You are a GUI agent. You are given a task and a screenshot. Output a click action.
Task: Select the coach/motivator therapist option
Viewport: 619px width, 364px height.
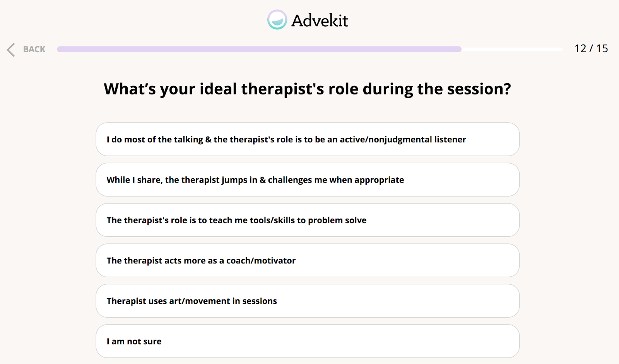point(308,260)
